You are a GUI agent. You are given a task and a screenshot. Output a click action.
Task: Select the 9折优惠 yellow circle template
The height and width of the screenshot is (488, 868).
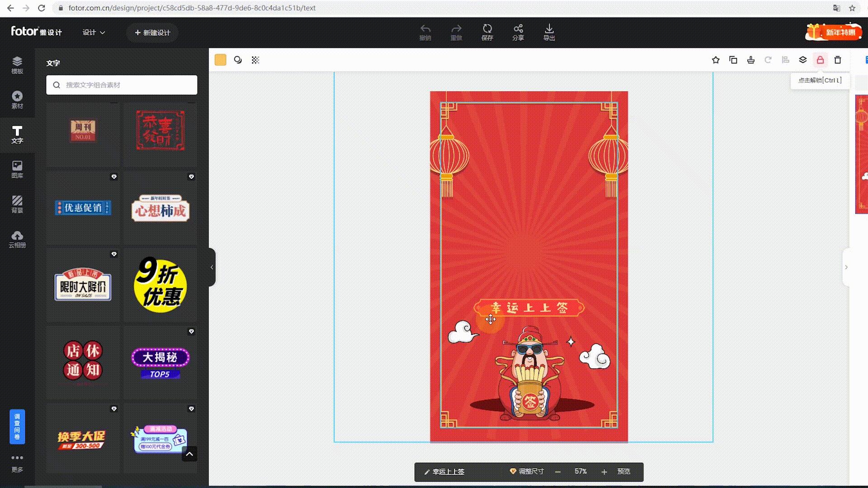click(160, 285)
